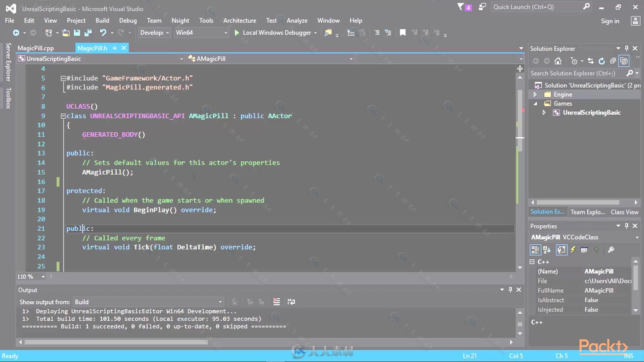Close the MagicPill.h tab

click(124, 48)
